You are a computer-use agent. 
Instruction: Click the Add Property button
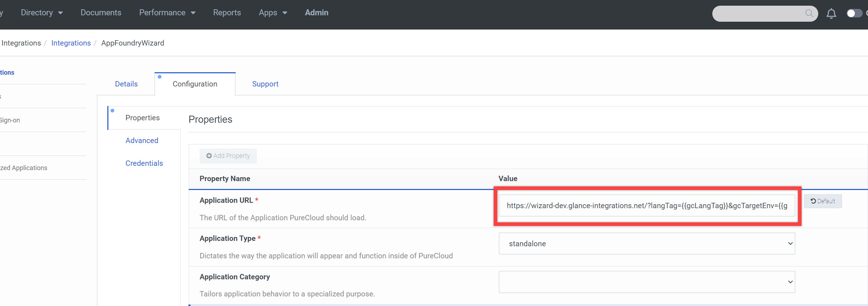[x=228, y=156]
